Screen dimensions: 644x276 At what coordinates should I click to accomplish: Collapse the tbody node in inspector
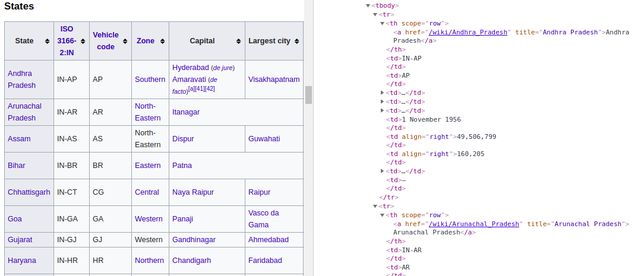click(368, 6)
